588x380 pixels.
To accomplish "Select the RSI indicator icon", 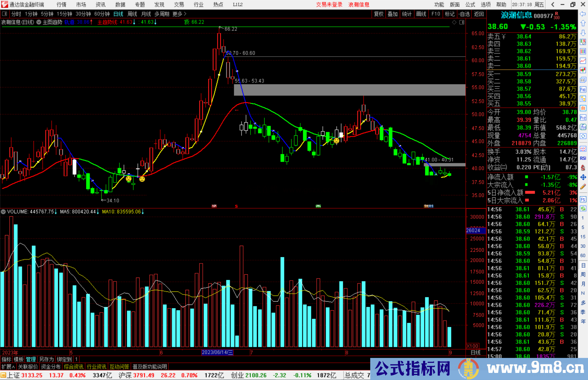I will [583, 158].
